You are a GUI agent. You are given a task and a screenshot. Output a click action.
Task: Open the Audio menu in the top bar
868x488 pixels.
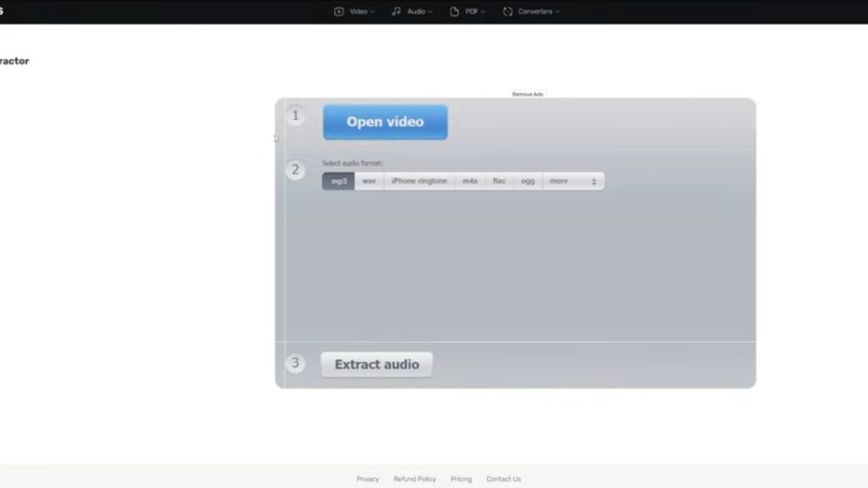point(413,12)
